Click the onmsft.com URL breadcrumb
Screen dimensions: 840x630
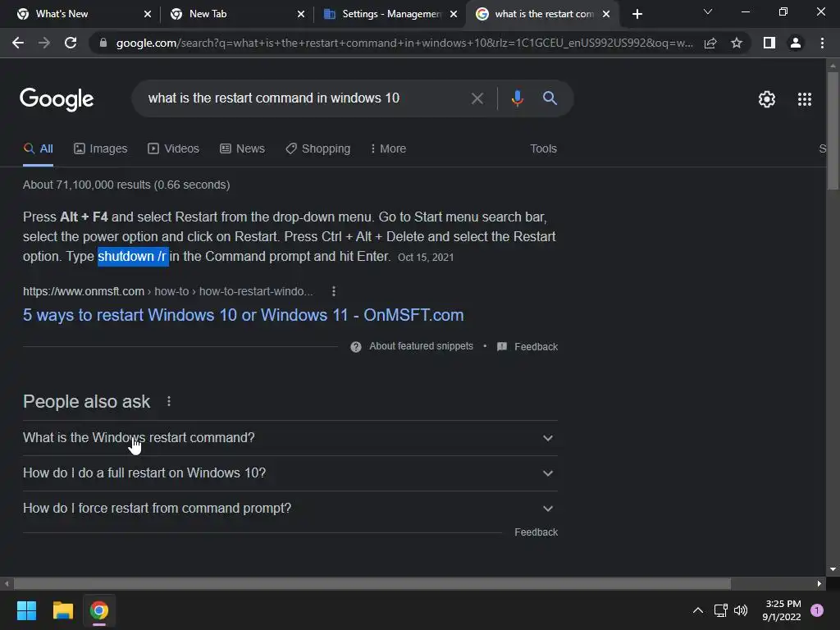[x=167, y=291]
